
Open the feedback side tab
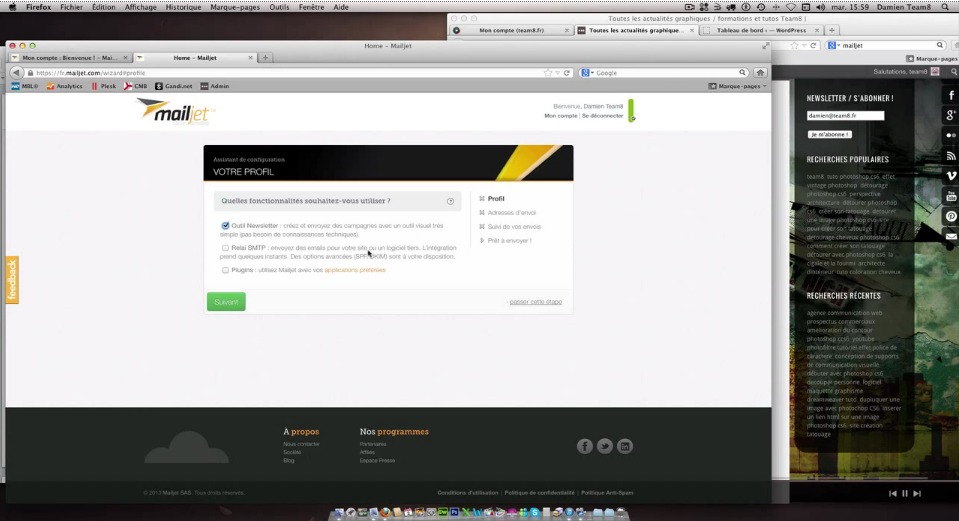pyautogui.click(x=12, y=280)
